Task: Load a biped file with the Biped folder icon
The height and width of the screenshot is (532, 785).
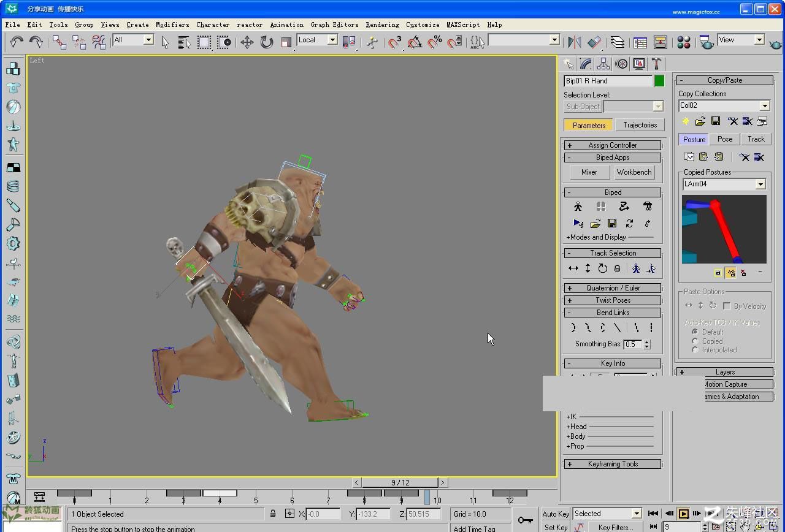Action: tap(595, 223)
